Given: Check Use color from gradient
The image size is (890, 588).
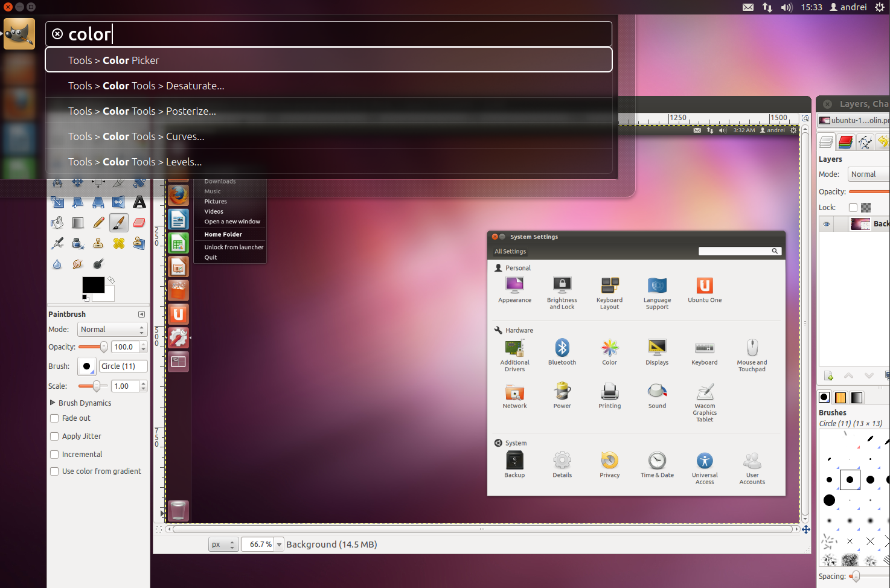Looking at the screenshot, I should click(x=54, y=471).
